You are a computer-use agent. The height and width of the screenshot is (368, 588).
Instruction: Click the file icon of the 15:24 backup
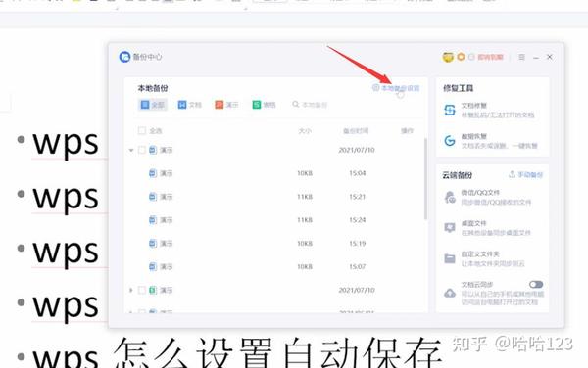click(x=153, y=220)
